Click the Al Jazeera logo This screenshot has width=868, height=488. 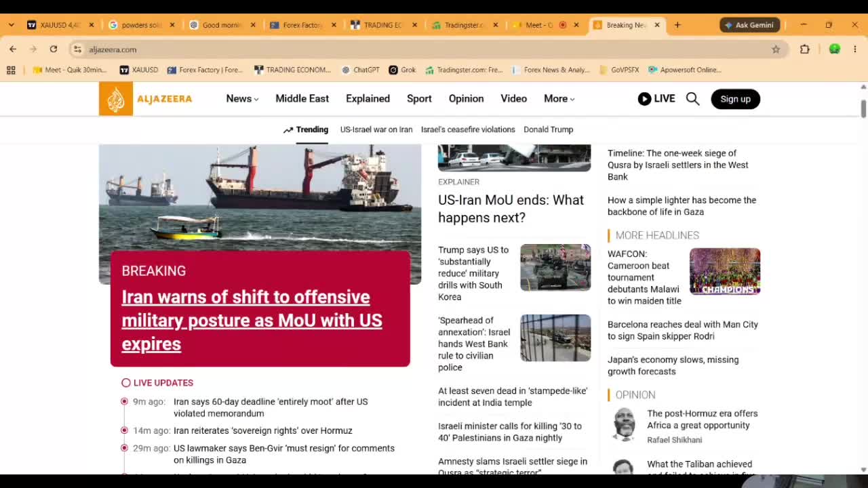(146, 99)
